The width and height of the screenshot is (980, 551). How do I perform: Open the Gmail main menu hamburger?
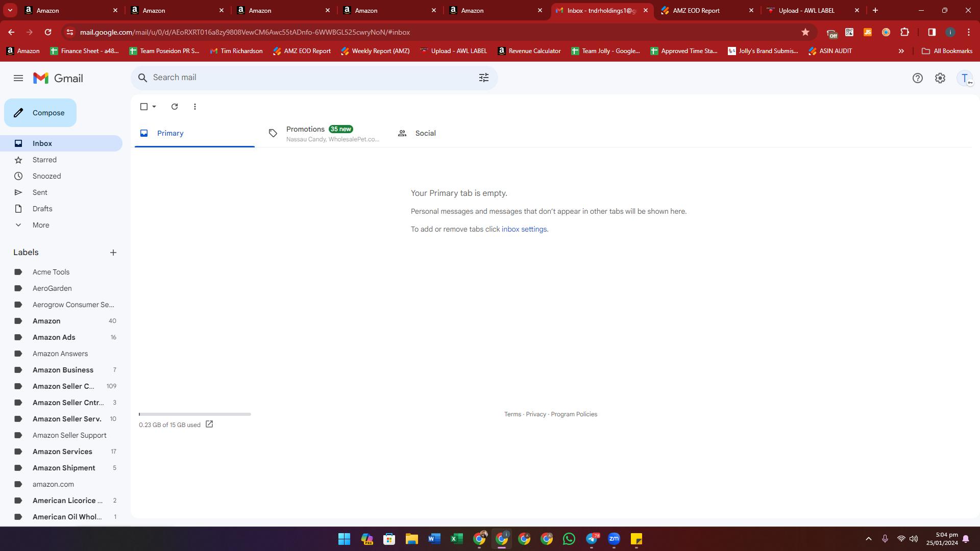click(x=18, y=78)
